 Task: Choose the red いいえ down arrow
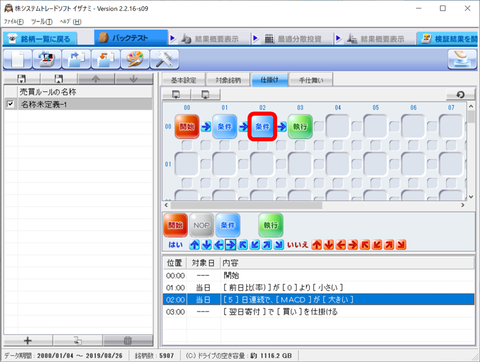coord(329,245)
